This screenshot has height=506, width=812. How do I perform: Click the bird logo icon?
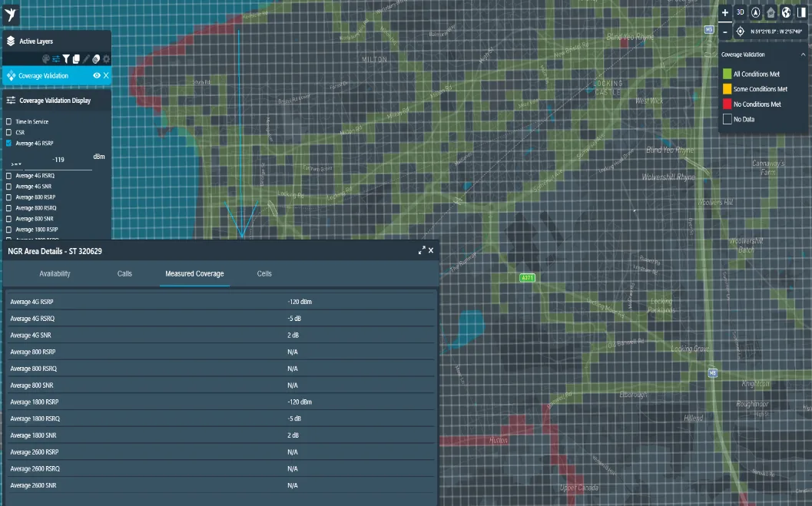pyautogui.click(x=11, y=15)
